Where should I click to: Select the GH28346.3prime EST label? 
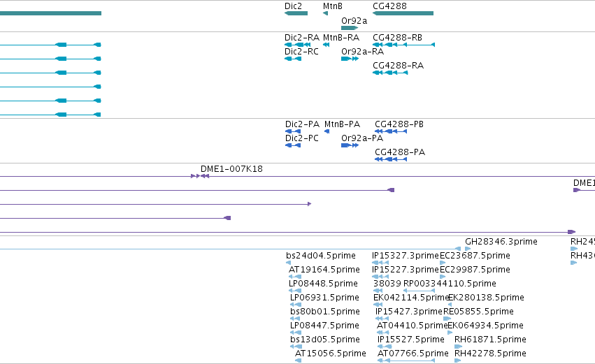[x=501, y=242]
